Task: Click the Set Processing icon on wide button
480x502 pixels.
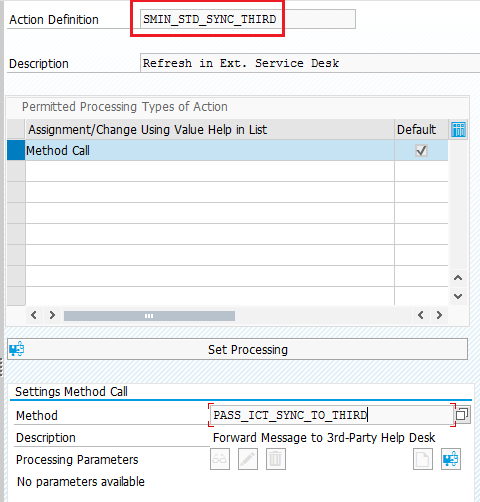Action: (16, 349)
